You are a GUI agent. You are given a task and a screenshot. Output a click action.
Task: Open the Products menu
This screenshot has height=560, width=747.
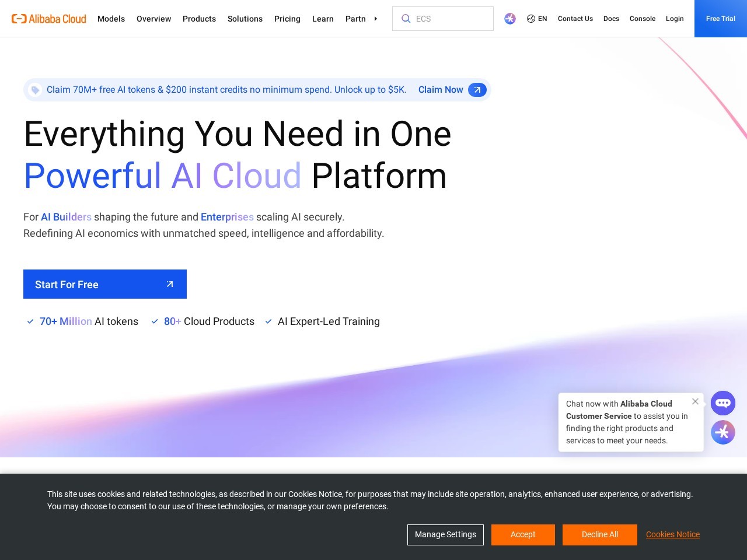[x=199, y=19]
